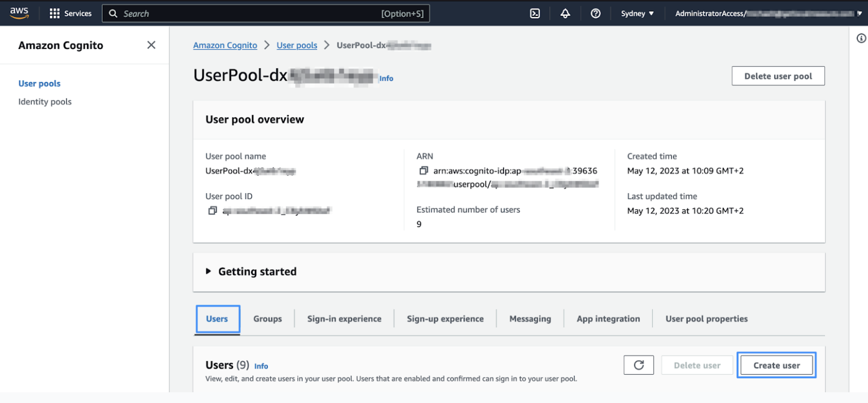
Task: Open the User pool properties tab
Action: (706, 319)
